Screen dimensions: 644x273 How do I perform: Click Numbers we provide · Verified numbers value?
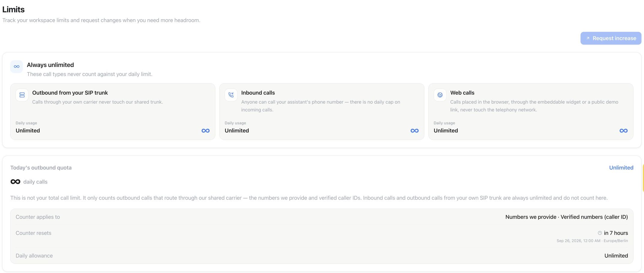567,217
